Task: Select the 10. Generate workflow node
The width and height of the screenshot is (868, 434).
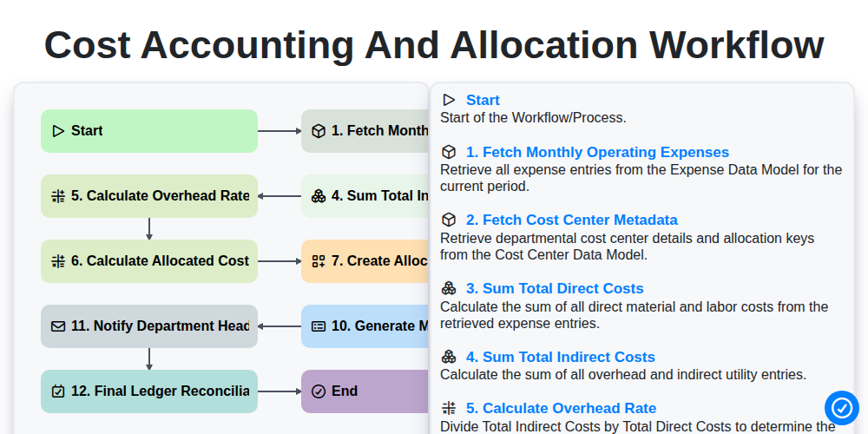Action: 365,326
